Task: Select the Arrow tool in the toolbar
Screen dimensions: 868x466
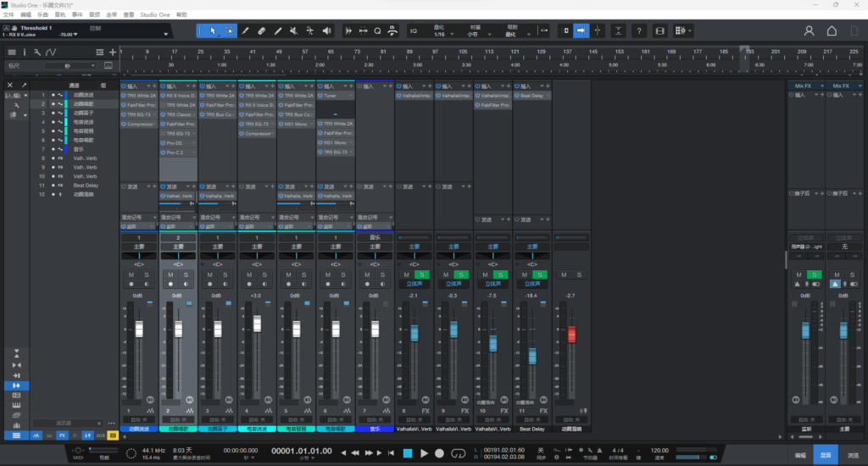Action: 214,31
